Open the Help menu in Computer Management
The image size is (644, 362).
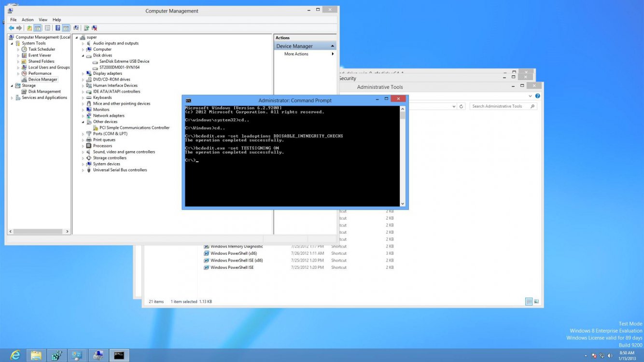[57, 20]
